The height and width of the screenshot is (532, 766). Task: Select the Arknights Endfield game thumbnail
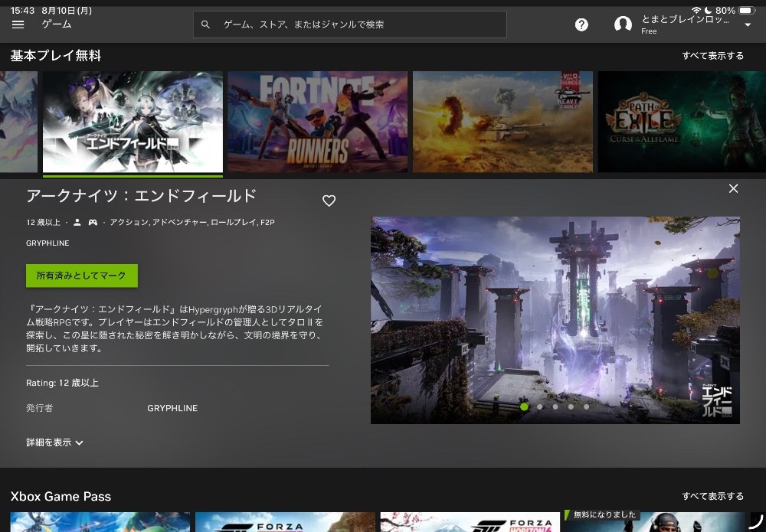point(133,122)
